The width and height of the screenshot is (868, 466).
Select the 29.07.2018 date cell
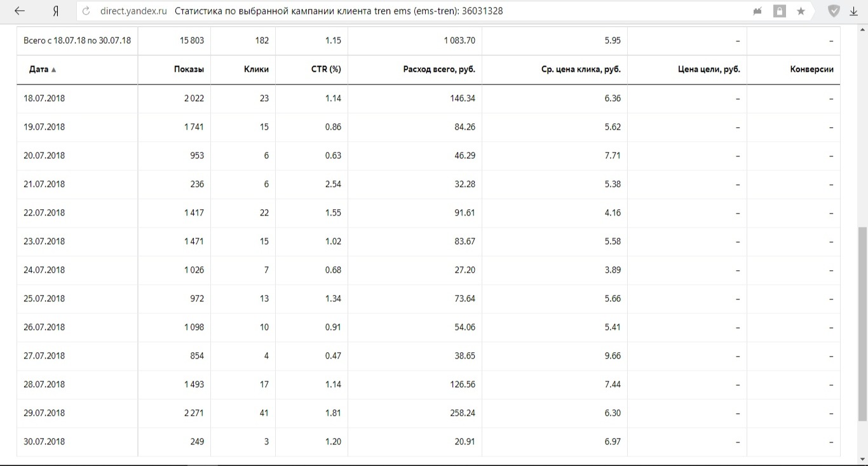[x=44, y=413]
